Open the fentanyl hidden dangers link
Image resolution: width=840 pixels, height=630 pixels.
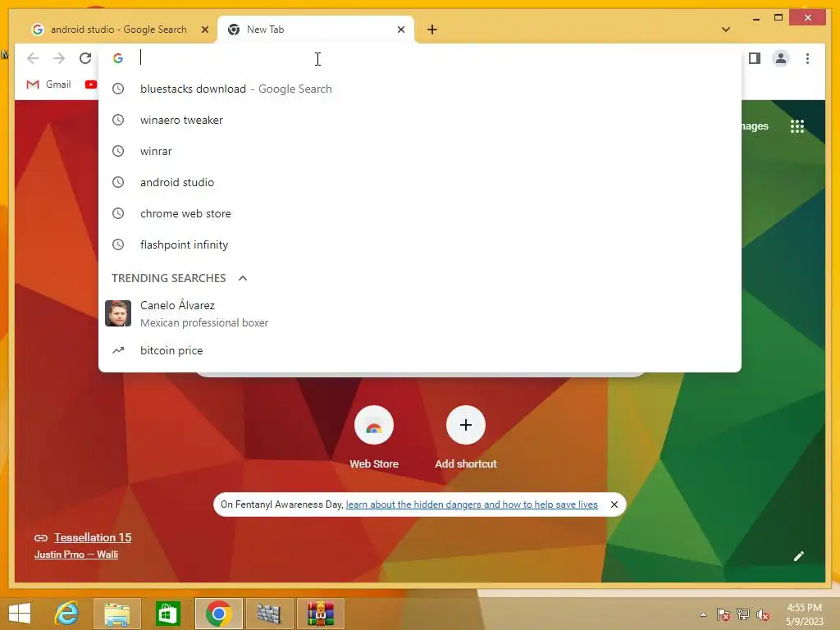[472, 504]
